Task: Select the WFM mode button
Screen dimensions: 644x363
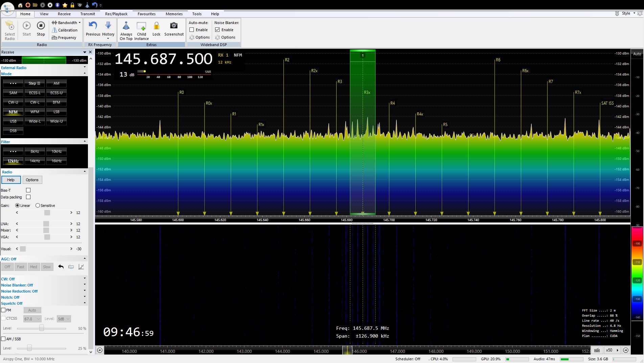Action: [x=35, y=112]
